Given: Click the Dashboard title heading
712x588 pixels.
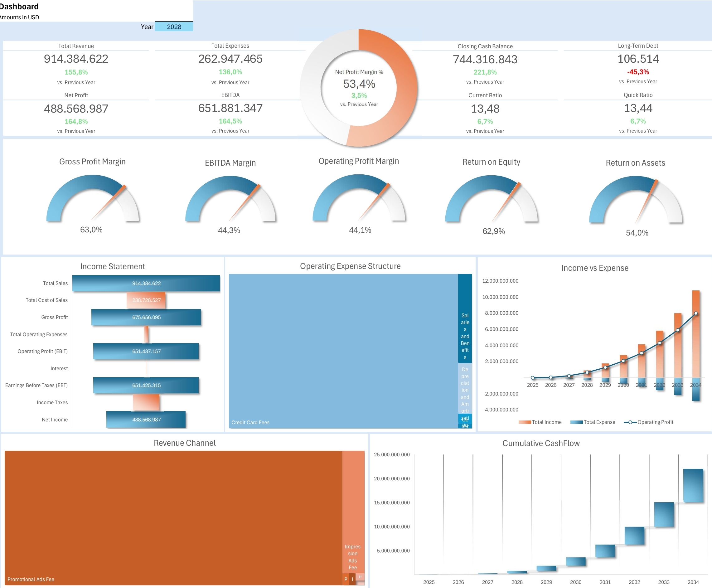Looking at the screenshot, I should (19, 7).
